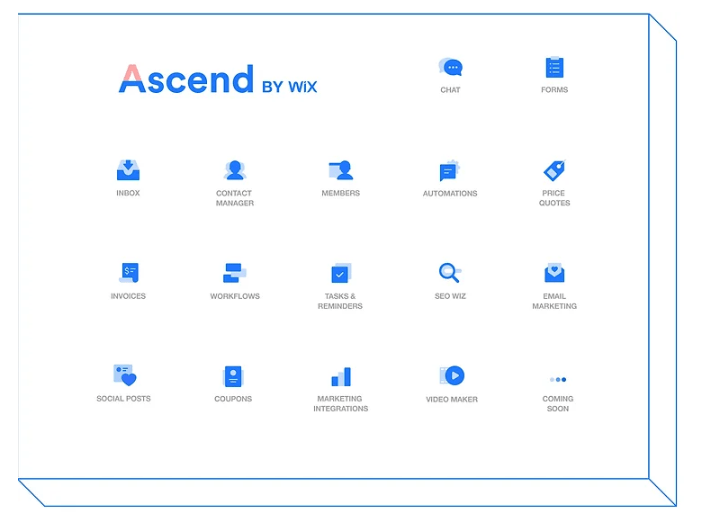This screenshot has width=704, height=519.
Task: Open the Forms clipboard icon
Action: click(x=554, y=67)
